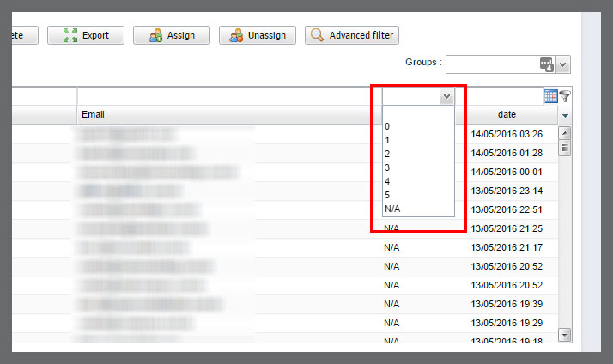Sort by the date column header
This screenshot has height=364, width=613.
[x=507, y=114]
